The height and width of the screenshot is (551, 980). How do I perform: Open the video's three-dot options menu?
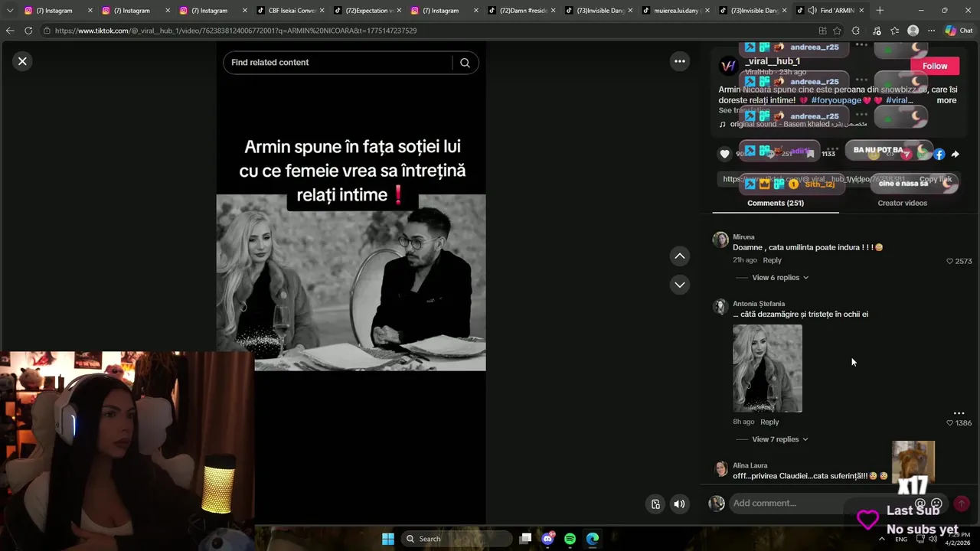[680, 61]
